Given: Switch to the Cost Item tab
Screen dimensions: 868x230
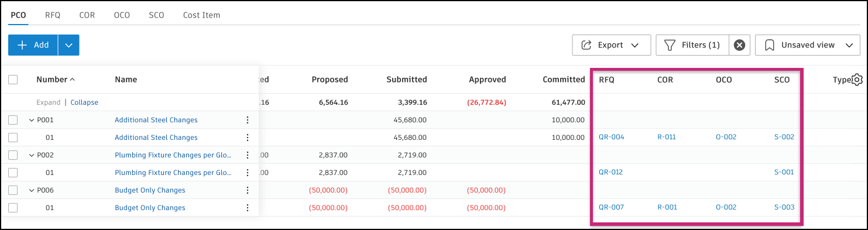Looking at the screenshot, I should [201, 15].
